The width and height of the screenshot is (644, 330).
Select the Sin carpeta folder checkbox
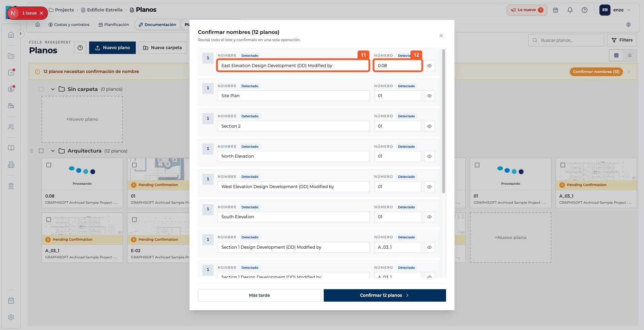[x=41, y=89]
